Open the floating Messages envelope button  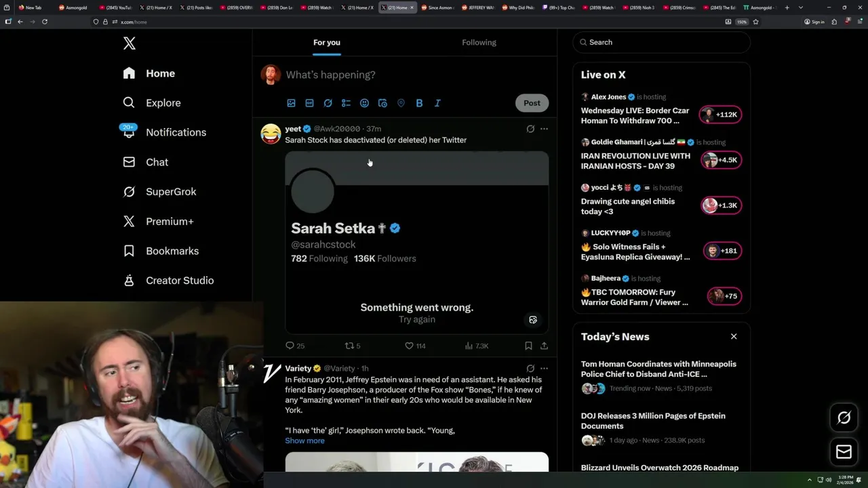tap(844, 452)
